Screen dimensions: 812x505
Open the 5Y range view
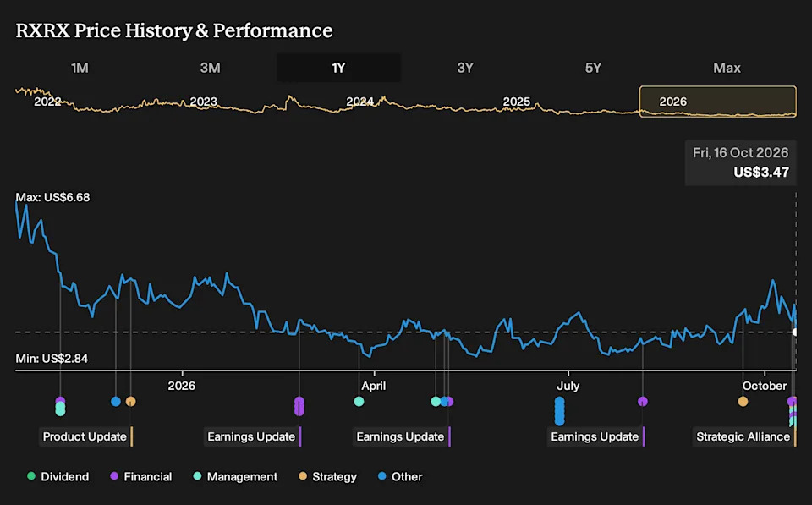point(594,68)
